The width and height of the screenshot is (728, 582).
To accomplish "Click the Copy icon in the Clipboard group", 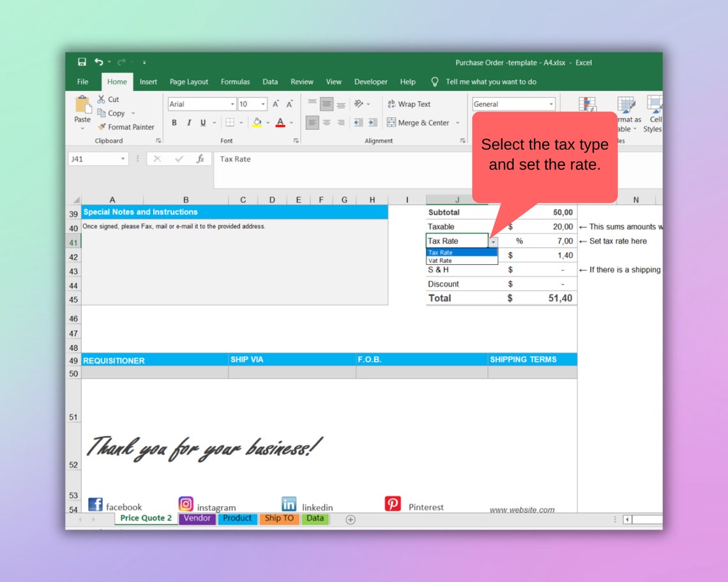I will [102, 113].
